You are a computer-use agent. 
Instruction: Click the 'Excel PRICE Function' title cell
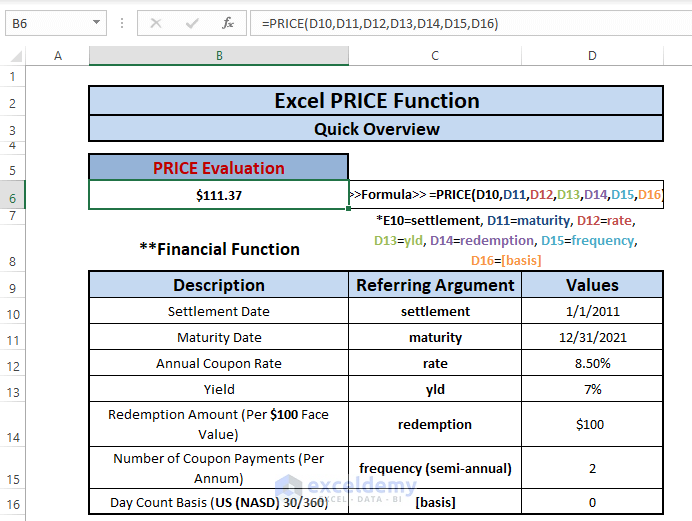[376, 101]
